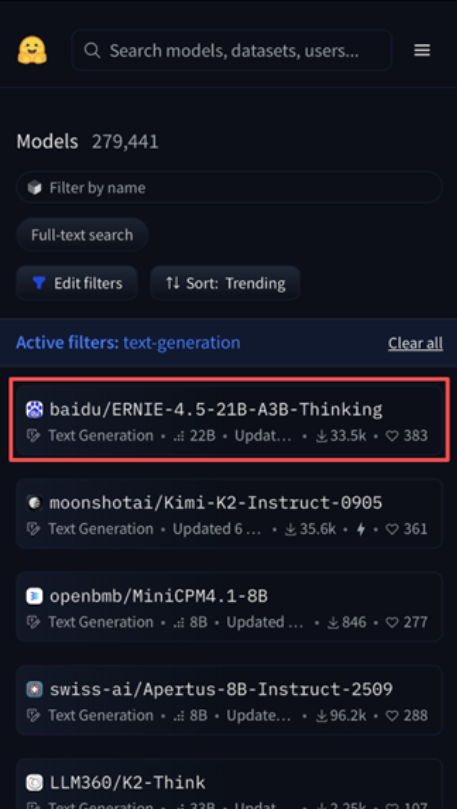The width and height of the screenshot is (457, 809).
Task: Open the Hugging Face logo home
Action: click(32, 50)
